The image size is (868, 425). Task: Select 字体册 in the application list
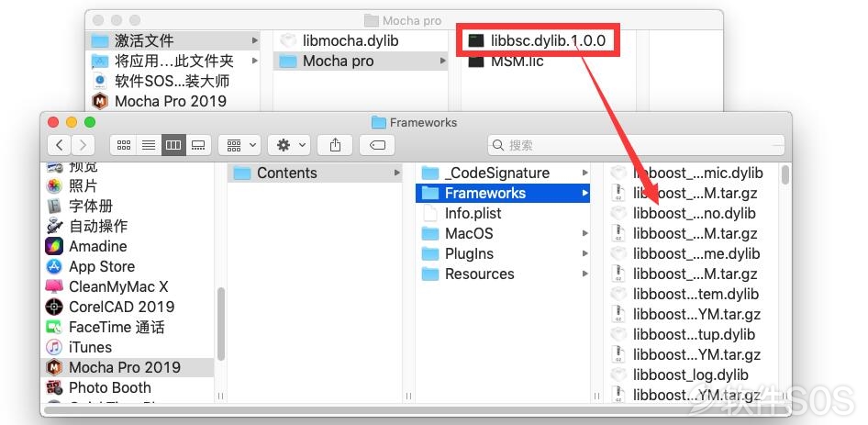coord(129,207)
